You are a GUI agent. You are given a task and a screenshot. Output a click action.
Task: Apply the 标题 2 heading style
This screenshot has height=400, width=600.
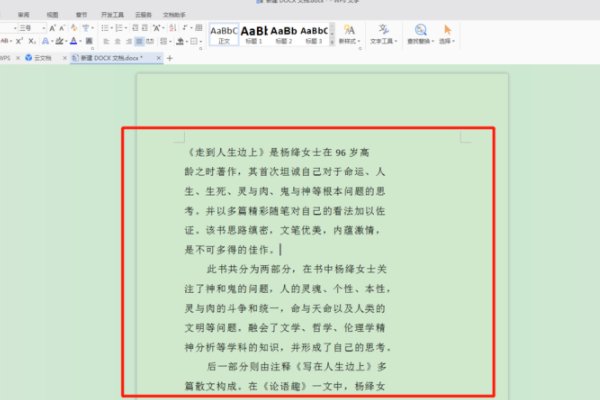click(x=284, y=34)
